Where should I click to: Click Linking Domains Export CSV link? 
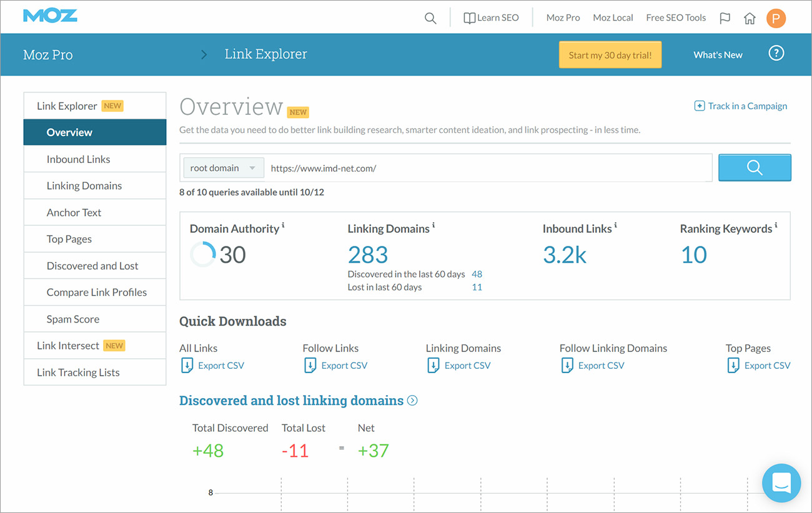(467, 366)
